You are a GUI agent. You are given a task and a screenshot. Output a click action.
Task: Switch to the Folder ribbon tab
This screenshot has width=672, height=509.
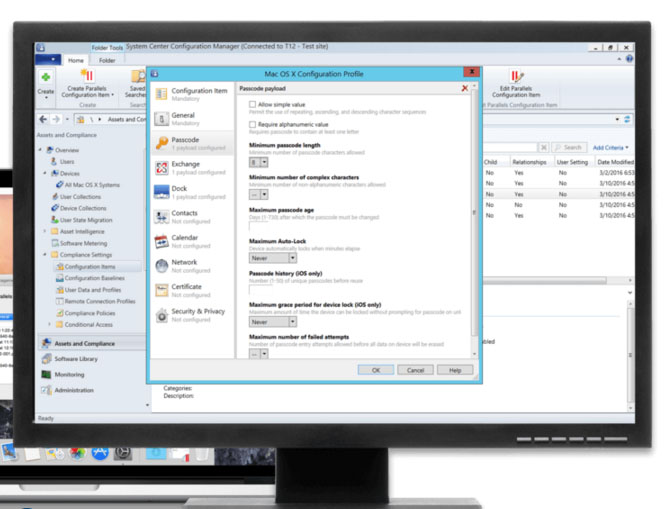click(x=107, y=60)
